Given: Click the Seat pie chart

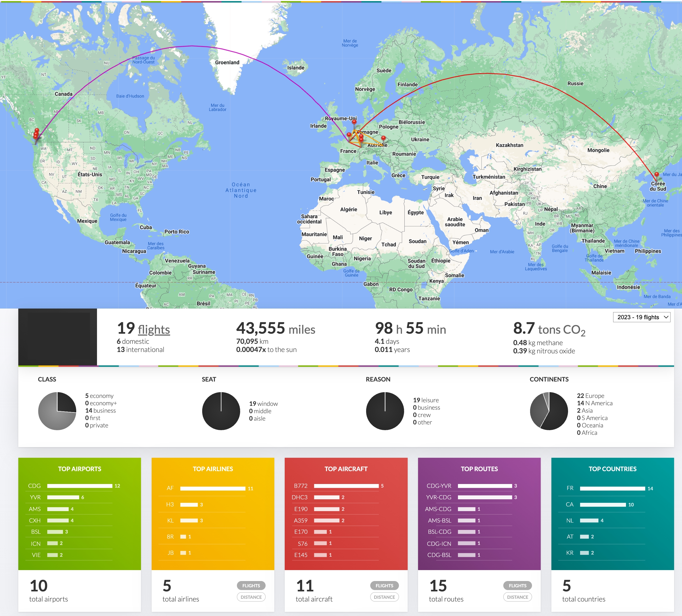Looking at the screenshot, I should 221,411.
